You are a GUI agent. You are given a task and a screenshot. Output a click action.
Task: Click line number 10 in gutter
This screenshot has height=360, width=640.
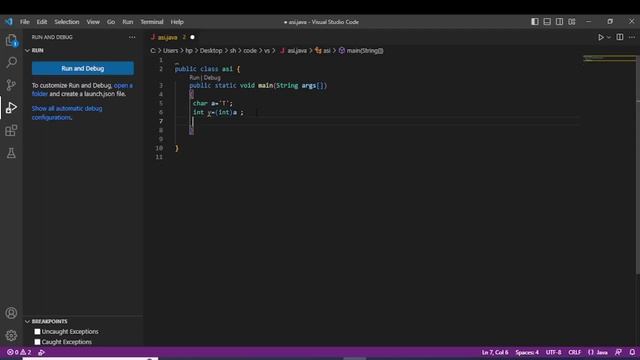(159, 148)
